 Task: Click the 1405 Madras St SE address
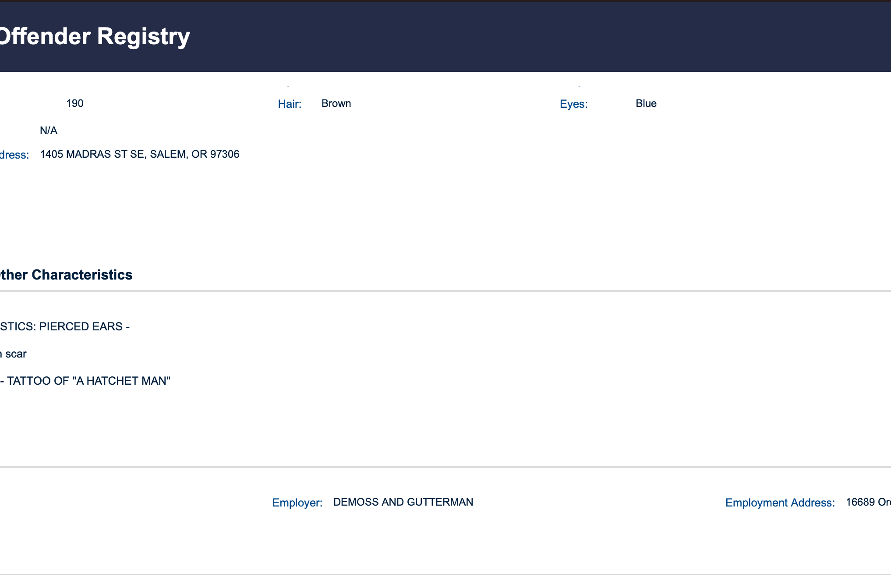[139, 154]
